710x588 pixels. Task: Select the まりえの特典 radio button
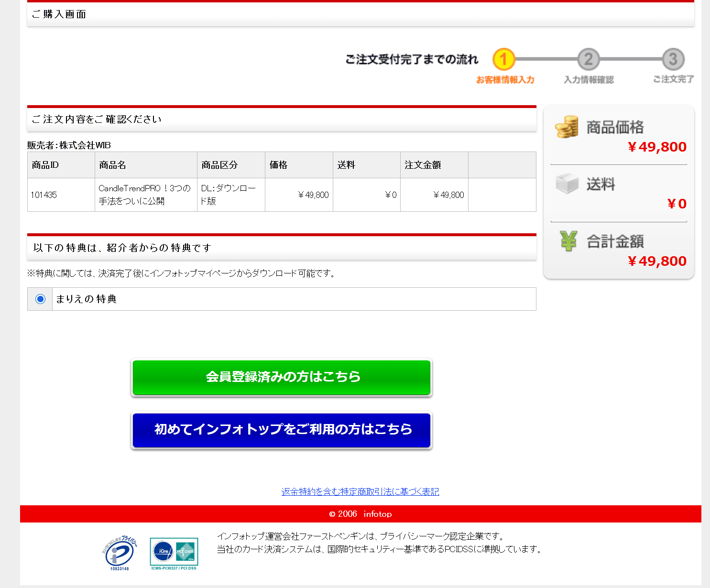[x=40, y=299]
